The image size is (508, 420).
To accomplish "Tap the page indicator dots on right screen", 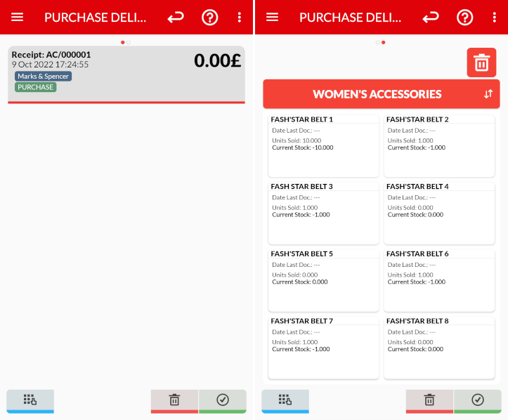I will click(380, 42).
